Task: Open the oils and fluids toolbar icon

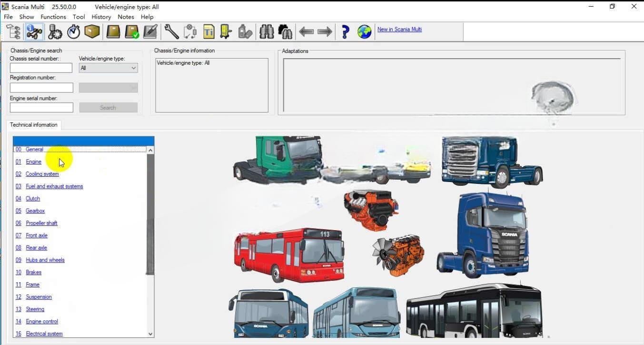Action: [245, 31]
